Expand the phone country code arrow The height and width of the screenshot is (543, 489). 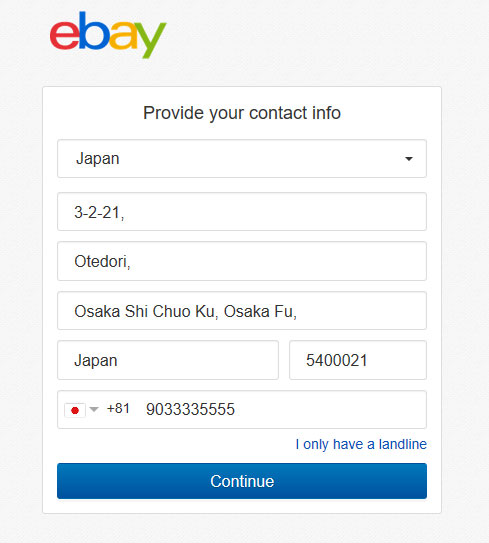[x=94, y=409]
